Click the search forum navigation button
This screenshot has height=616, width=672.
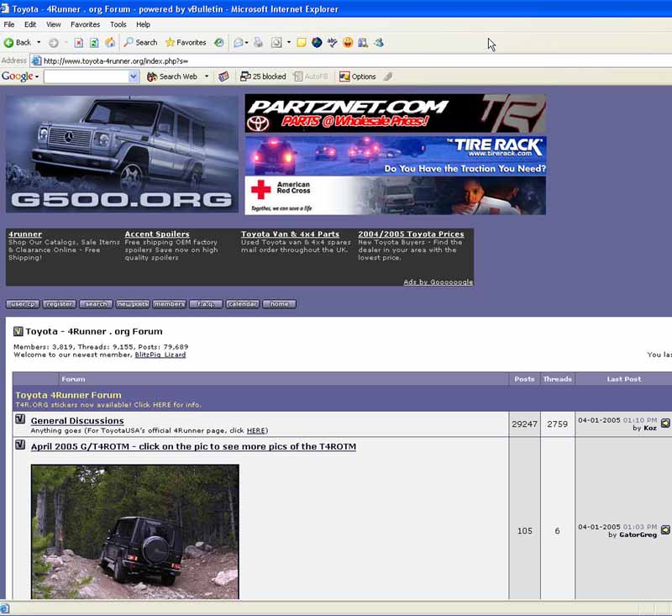96,304
